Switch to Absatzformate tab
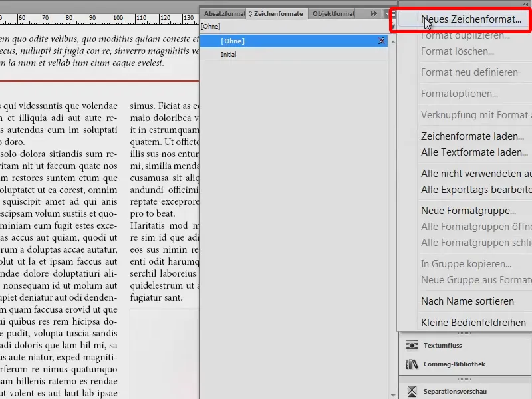532x399 pixels. coord(224,13)
